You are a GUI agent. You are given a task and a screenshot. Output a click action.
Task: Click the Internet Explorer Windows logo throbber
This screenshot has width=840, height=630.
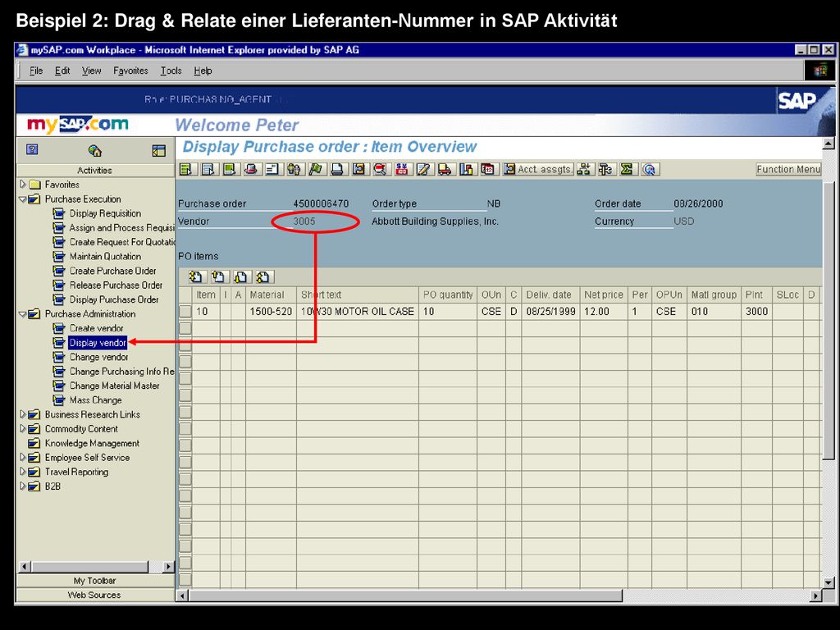(819, 71)
